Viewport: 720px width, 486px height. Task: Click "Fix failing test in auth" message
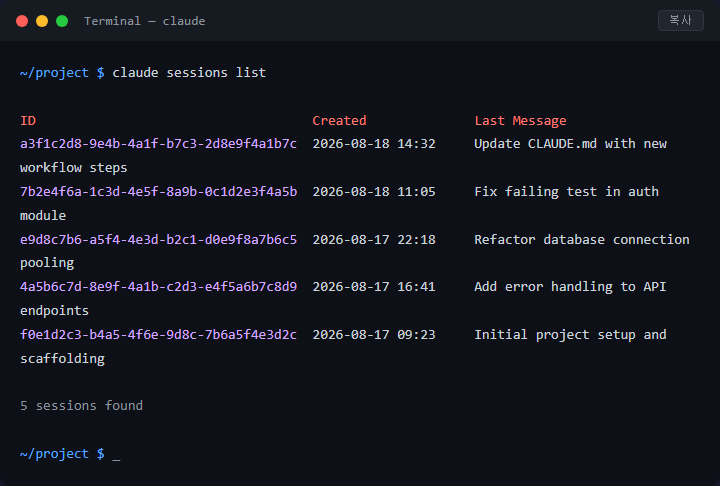pyautogui.click(x=567, y=192)
